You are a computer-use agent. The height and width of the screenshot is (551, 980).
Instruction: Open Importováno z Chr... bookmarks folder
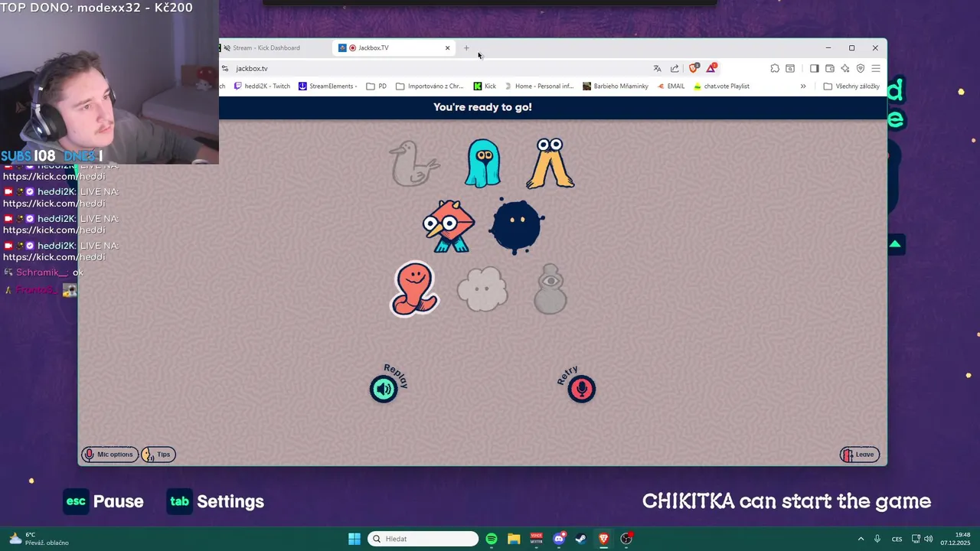click(430, 86)
